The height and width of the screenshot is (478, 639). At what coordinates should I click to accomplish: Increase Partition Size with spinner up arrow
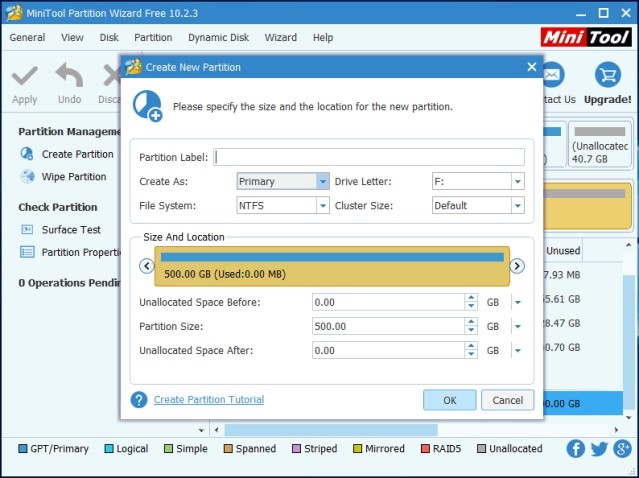point(471,322)
